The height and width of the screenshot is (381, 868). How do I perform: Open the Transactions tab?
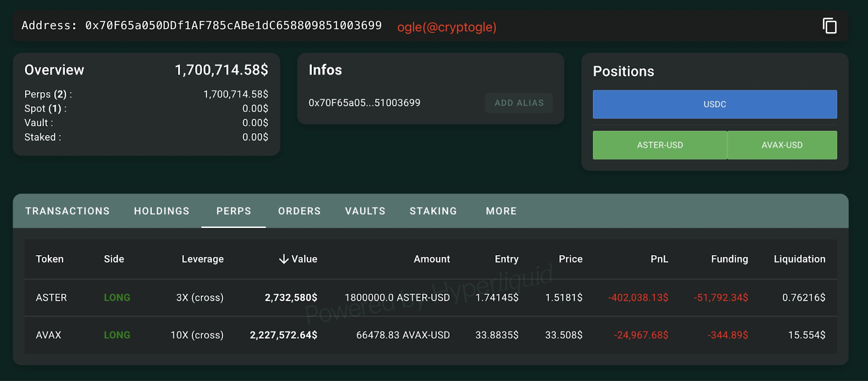coord(67,211)
